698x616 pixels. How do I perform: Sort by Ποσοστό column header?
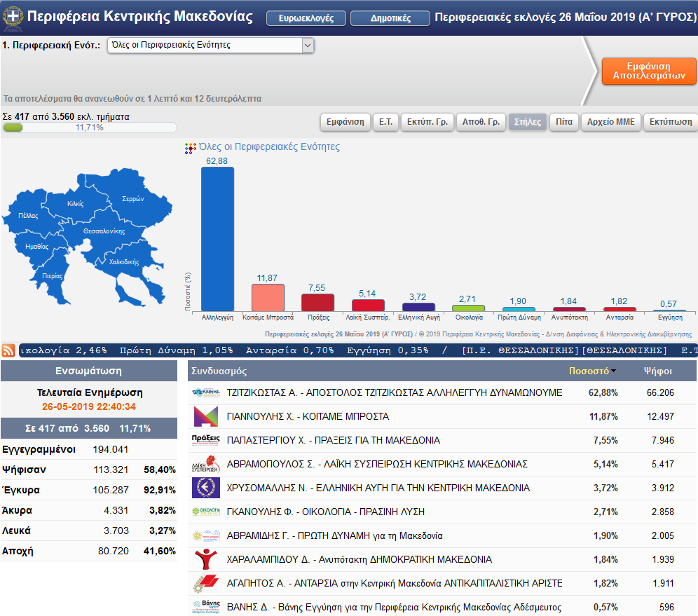(x=589, y=371)
